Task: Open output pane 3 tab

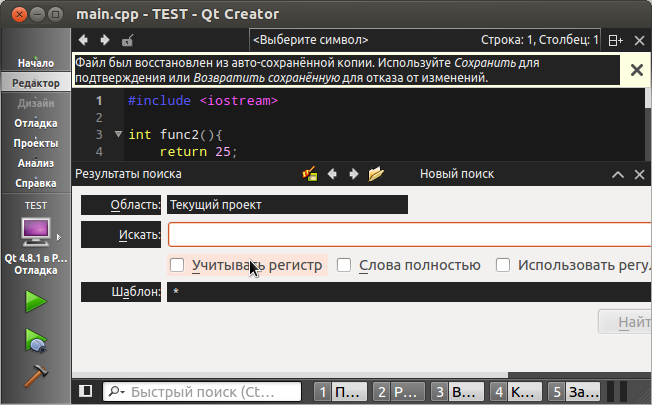Action: pos(457,392)
